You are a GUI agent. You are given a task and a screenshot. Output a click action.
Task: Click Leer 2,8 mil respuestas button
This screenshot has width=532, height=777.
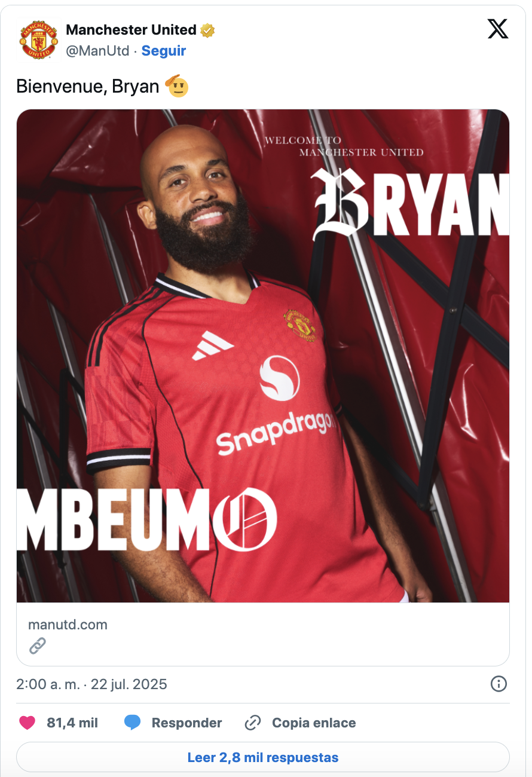tap(263, 757)
